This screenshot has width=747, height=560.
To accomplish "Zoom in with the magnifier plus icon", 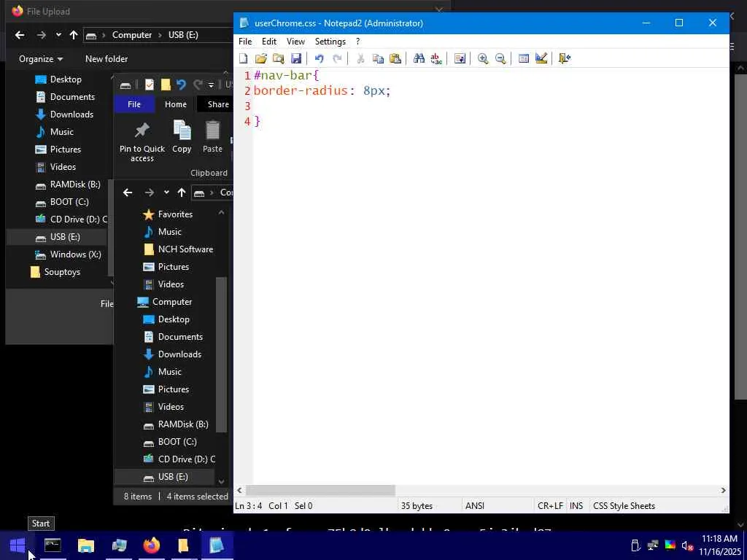I will [483, 58].
